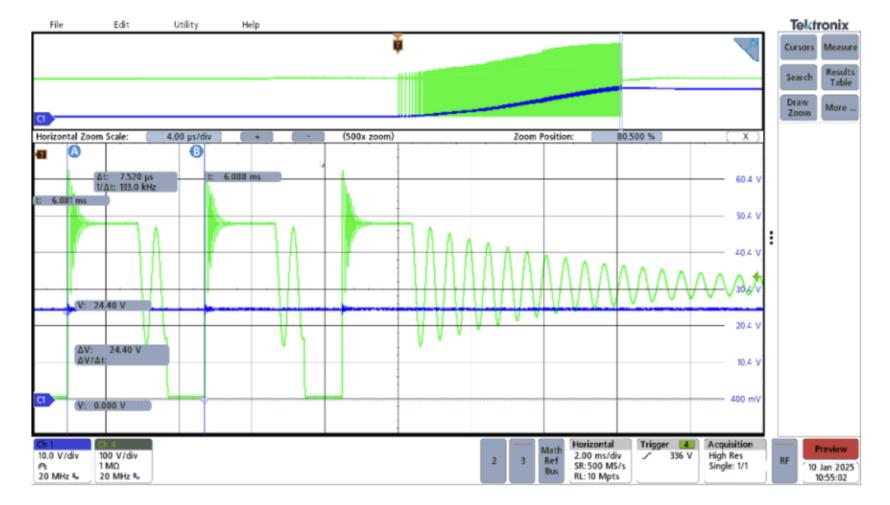Viewport: 890px width, 505px height.
Task: Click the Horizontal Zoom Scale field
Action: click(x=184, y=137)
